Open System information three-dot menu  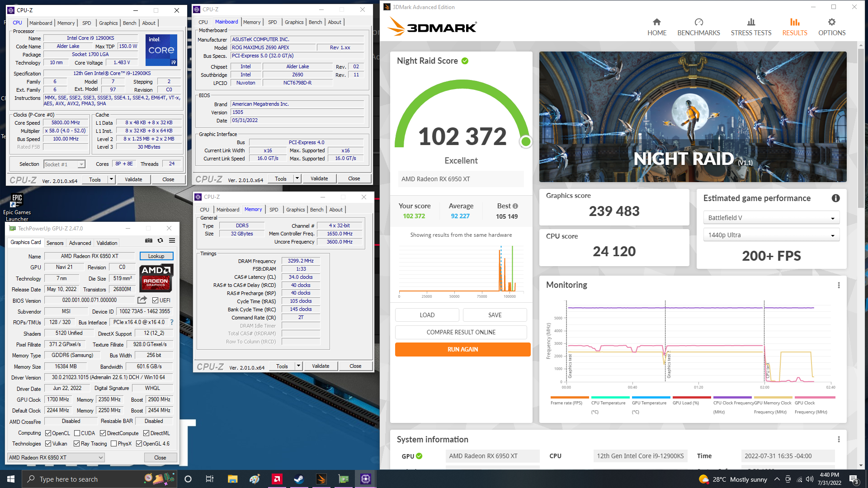pos(839,439)
